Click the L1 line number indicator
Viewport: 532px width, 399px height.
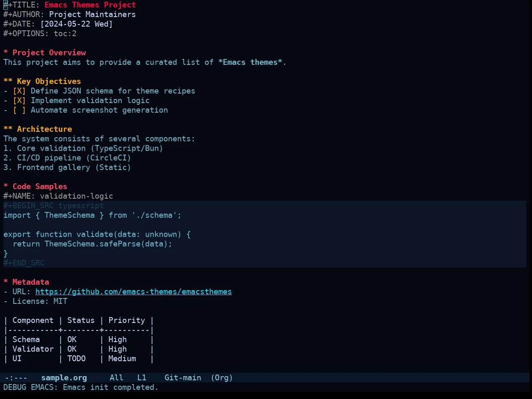tap(142, 378)
